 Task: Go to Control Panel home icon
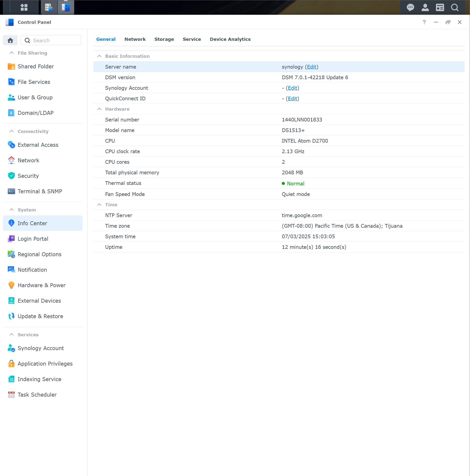click(10, 40)
